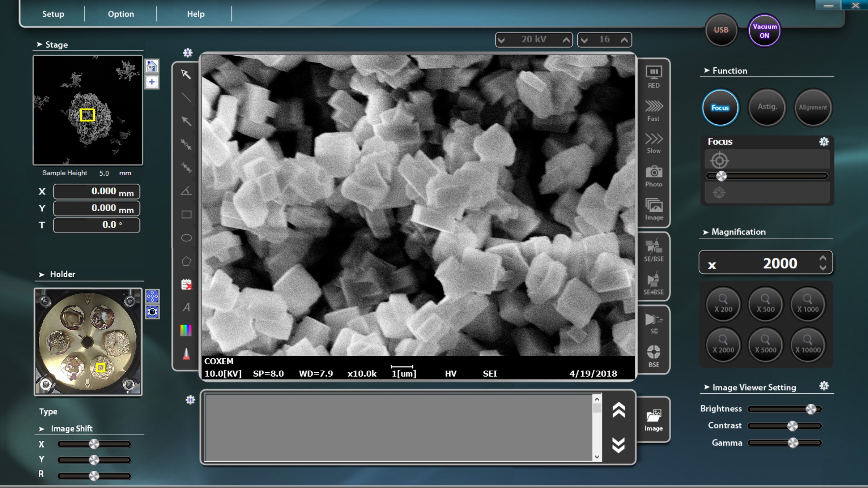Open the color palette tool
The width and height of the screenshot is (868, 488).
(186, 330)
